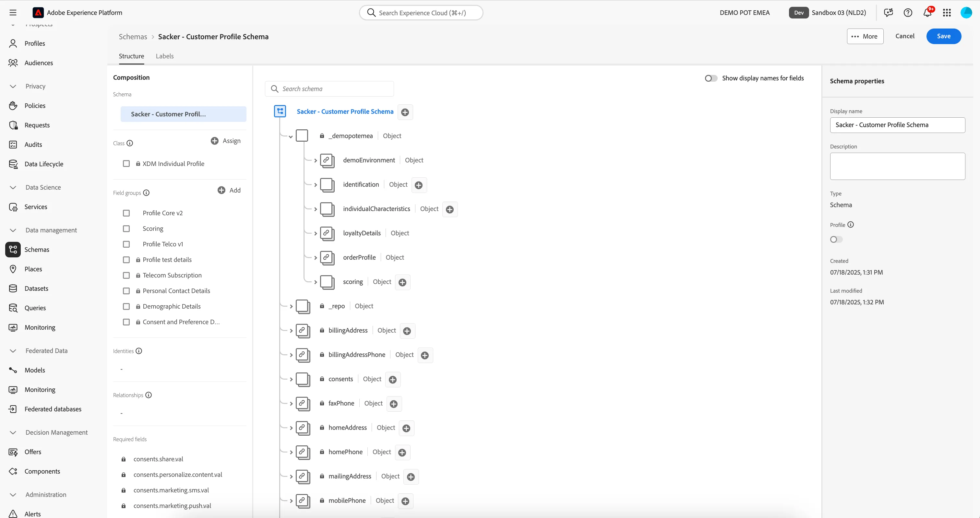The image size is (980, 518).
Task: Click the Class info icon
Action: 130,143
